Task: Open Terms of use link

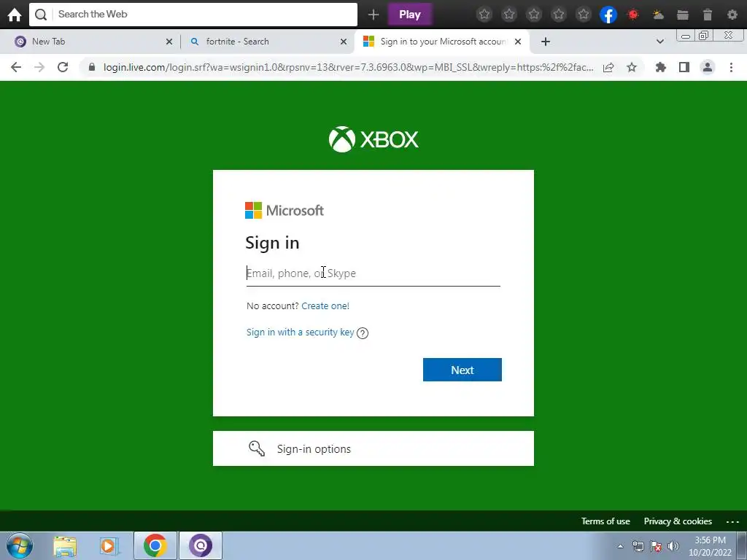Action: coord(605,521)
